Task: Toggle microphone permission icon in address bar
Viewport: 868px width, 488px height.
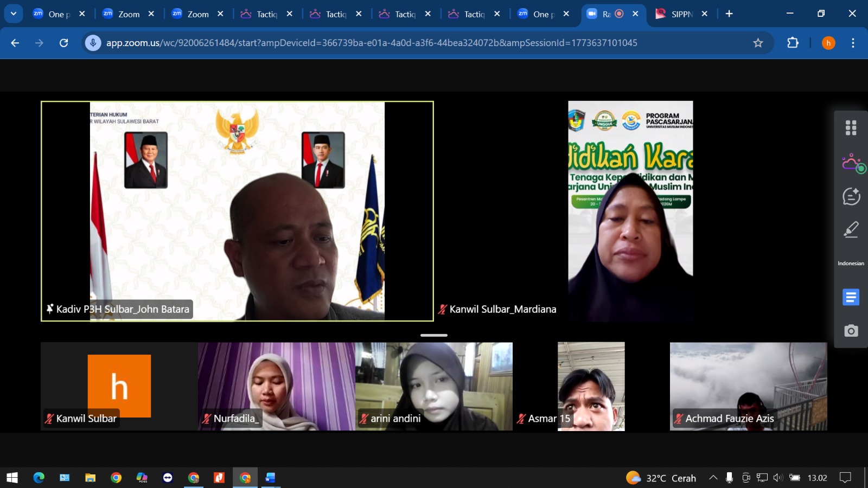Action: 93,43
